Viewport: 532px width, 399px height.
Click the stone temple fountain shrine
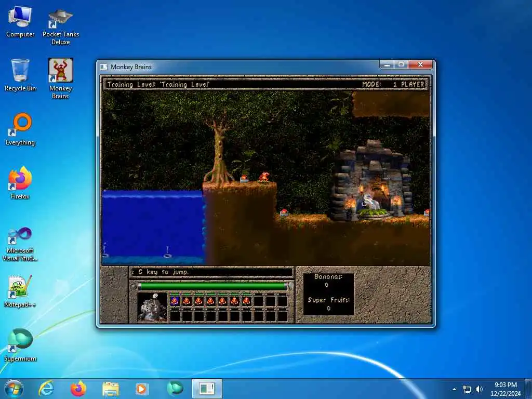point(372,180)
